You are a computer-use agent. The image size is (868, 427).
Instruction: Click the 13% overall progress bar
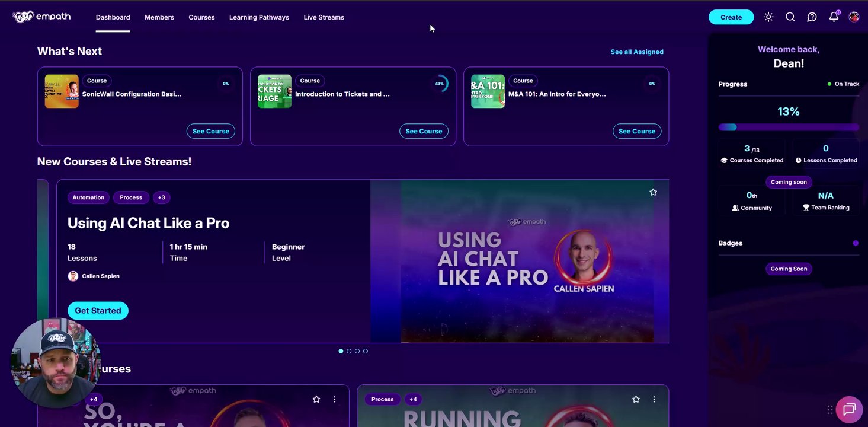pos(789,127)
